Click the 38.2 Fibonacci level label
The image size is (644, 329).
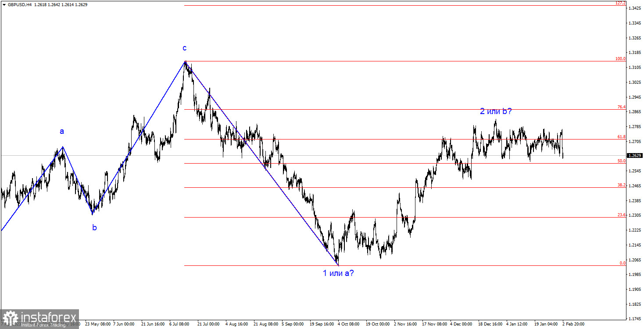(622, 185)
